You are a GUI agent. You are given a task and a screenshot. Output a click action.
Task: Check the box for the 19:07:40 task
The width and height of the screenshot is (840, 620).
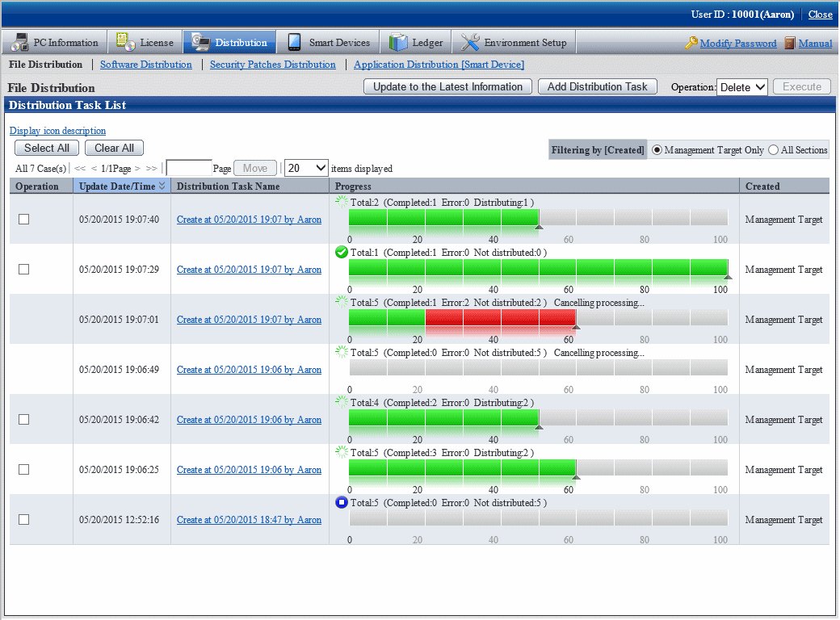click(24, 219)
